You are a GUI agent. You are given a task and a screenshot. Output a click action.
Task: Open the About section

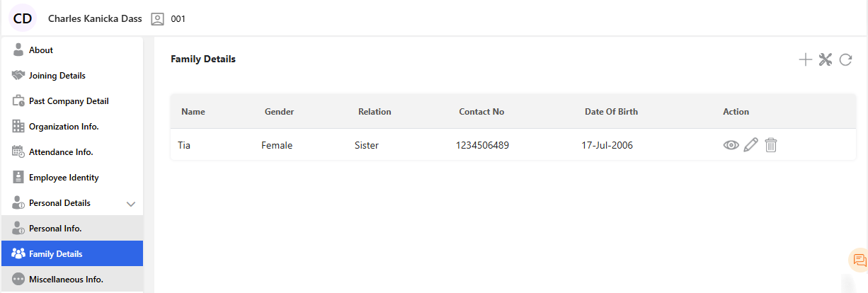[41, 50]
